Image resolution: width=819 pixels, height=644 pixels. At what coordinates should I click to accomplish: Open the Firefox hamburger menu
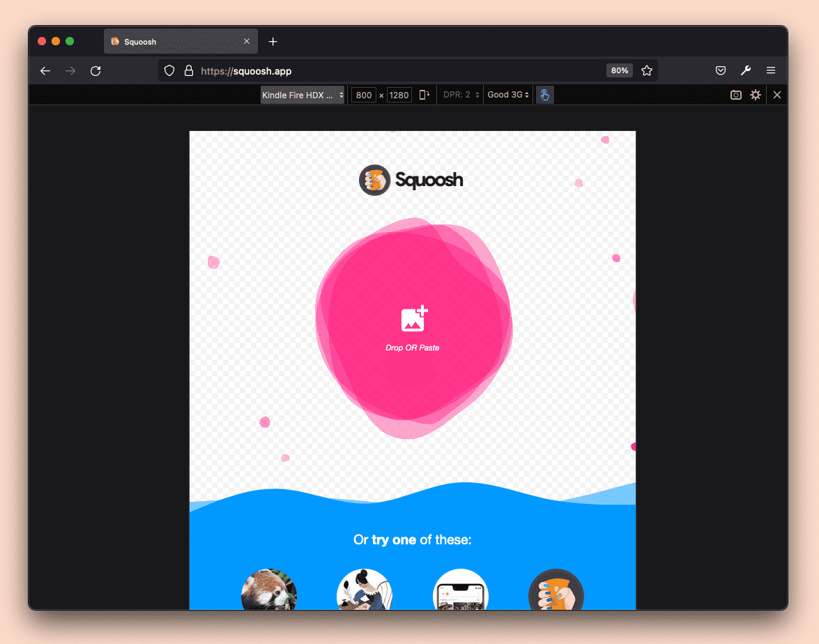pyautogui.click(x=771, y=70)
